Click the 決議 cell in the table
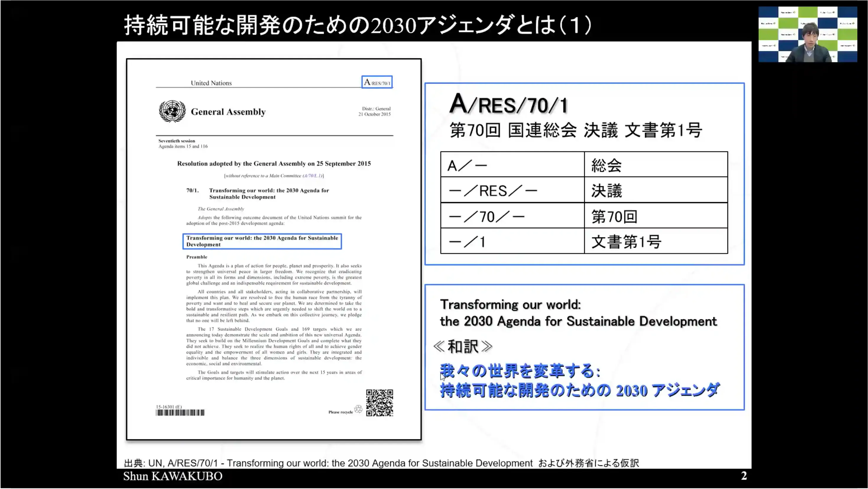This screenshot has width=868, height=489. point(656,190)
